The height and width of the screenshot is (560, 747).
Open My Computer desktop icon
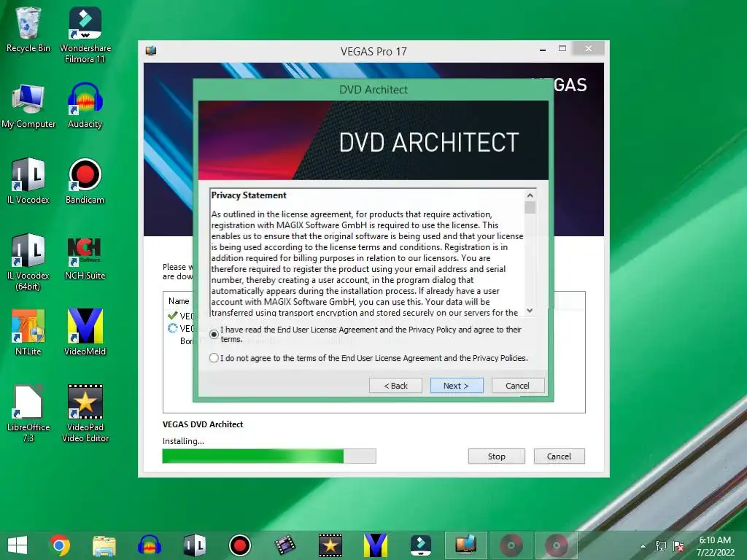(28, 106)
